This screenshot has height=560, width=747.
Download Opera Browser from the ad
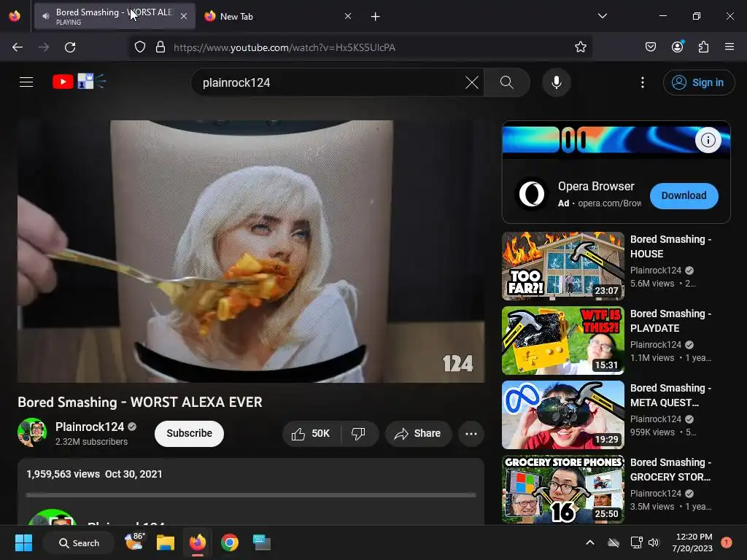[684, 195]
